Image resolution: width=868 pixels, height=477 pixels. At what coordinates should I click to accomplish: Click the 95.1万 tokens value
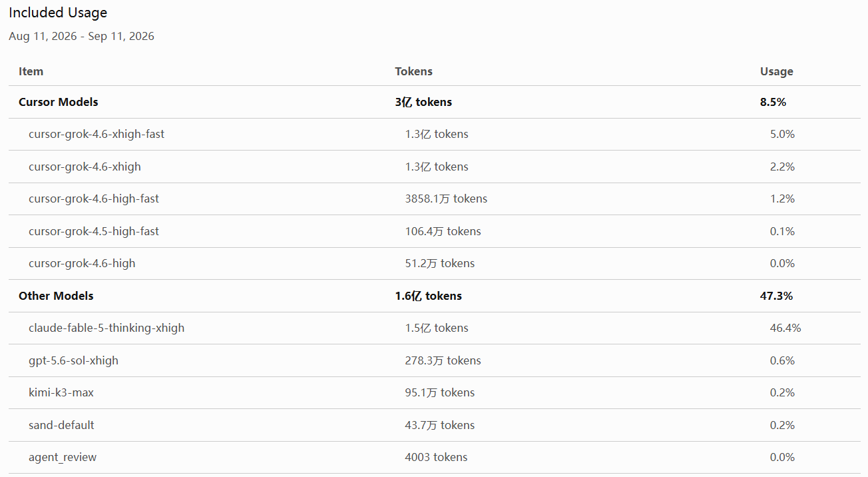440,392
